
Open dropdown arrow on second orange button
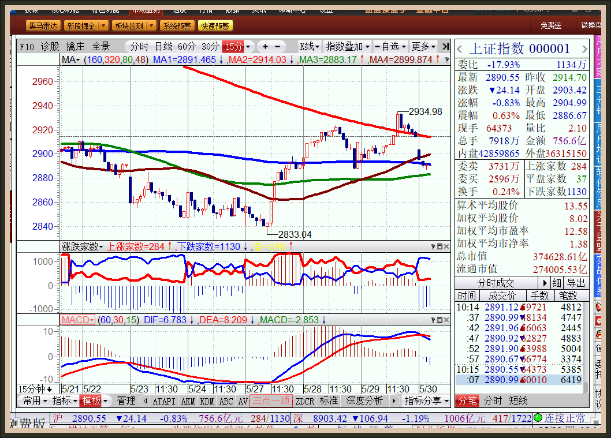(103, 26)
